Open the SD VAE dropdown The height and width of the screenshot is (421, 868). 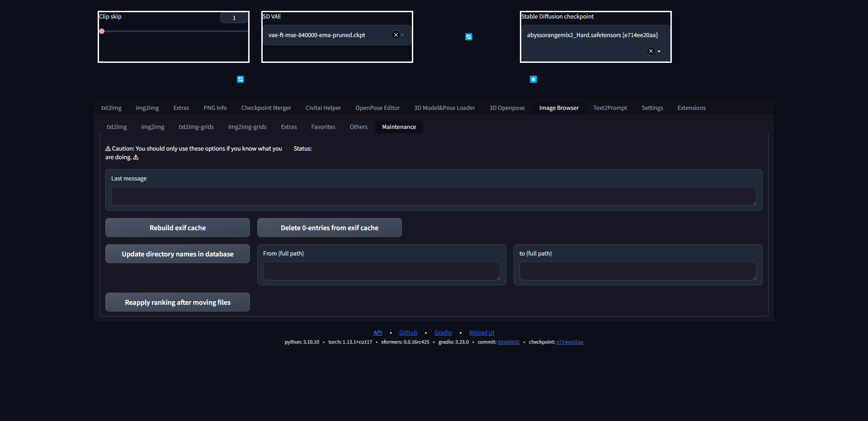(401, 35)
